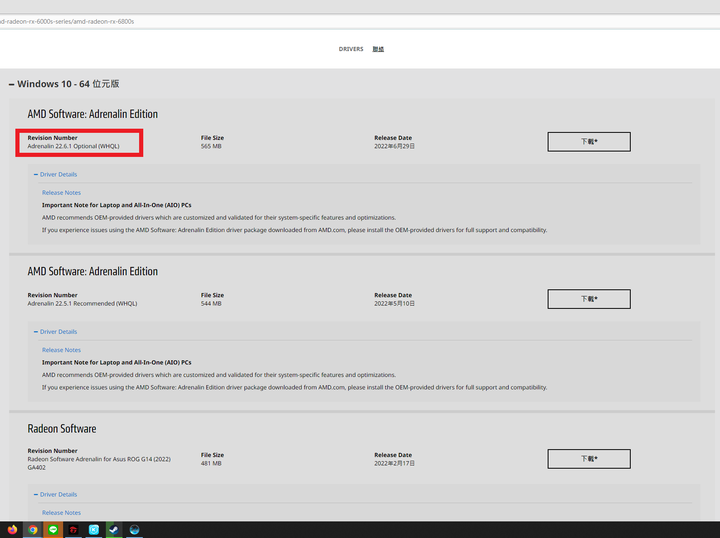Collapse Driver Details for Adrenalin 22.5.1
The height and width of the screenshot is (538, 720).
(x=55, y=331)
